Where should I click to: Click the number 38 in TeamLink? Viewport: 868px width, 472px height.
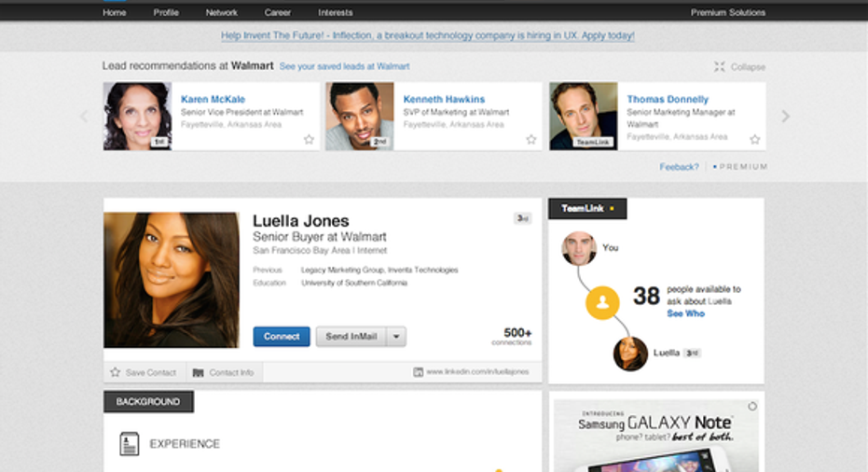pos(647,297)
